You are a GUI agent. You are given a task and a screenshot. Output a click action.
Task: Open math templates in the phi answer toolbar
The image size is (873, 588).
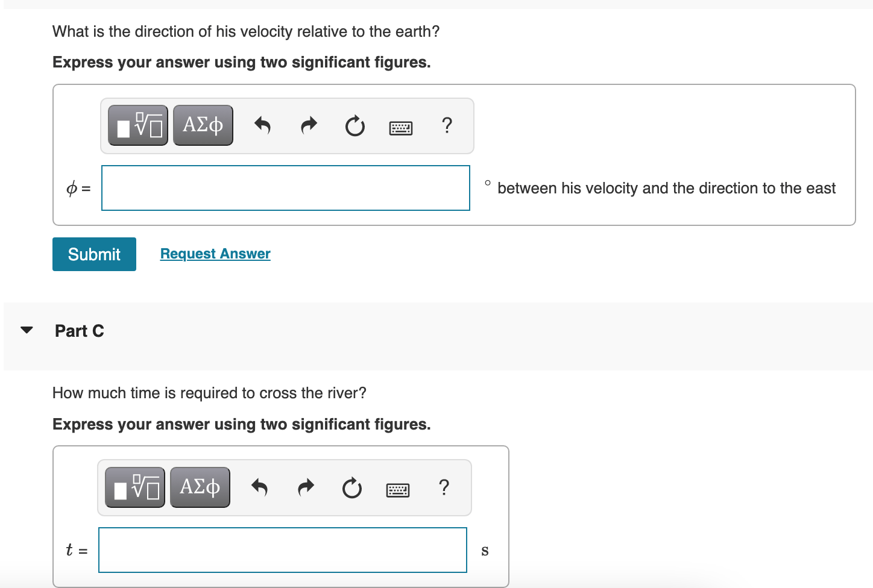[138, 125]
